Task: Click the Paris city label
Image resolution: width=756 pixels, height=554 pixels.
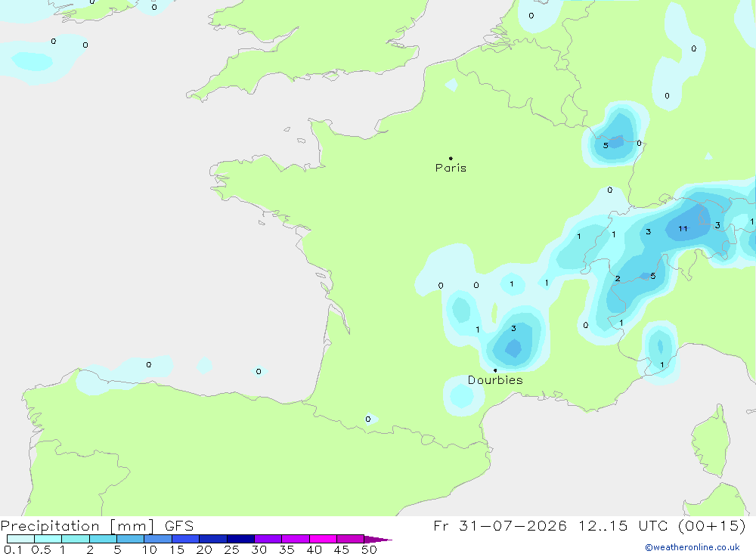Action: click(x=451, y=168)
